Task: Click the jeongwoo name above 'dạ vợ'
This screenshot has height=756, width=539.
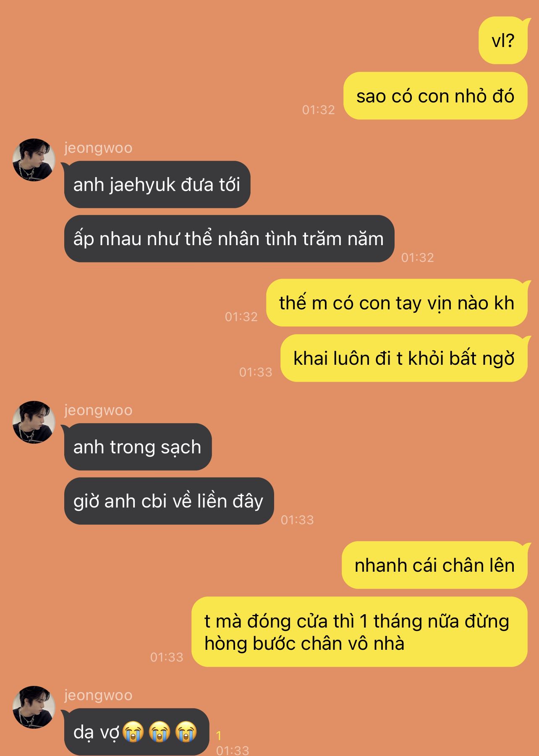Action: coord(98,695)
